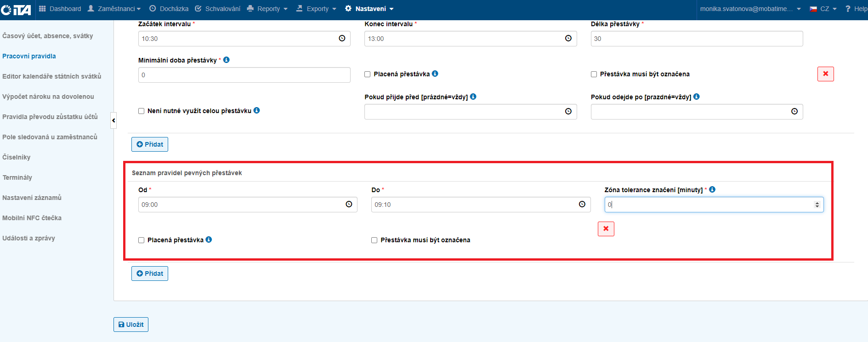
Task: Open Terminály in the settings sidebar
Action: tap(17, 177)
